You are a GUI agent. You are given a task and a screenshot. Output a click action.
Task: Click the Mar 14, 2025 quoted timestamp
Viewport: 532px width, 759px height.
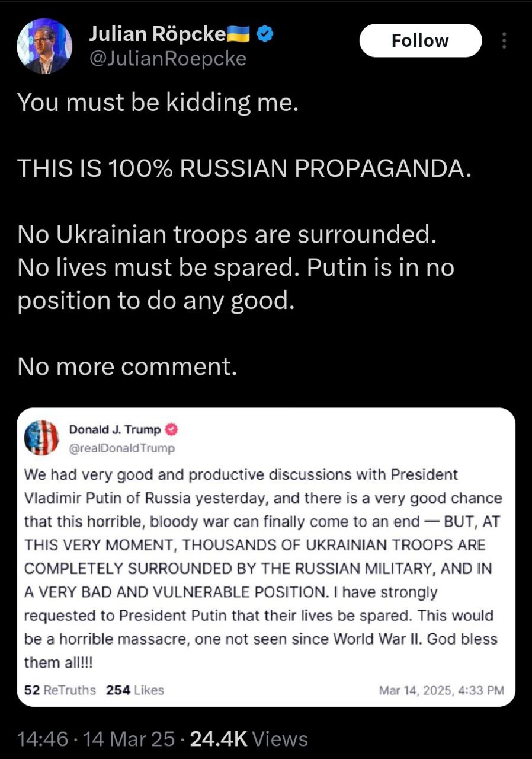[x=441, y=690]
